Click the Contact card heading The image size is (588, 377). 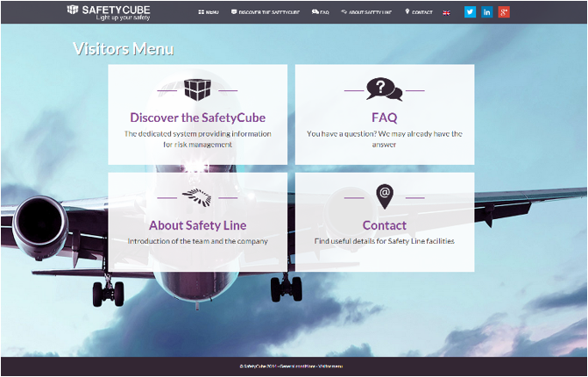click(384, 225)
